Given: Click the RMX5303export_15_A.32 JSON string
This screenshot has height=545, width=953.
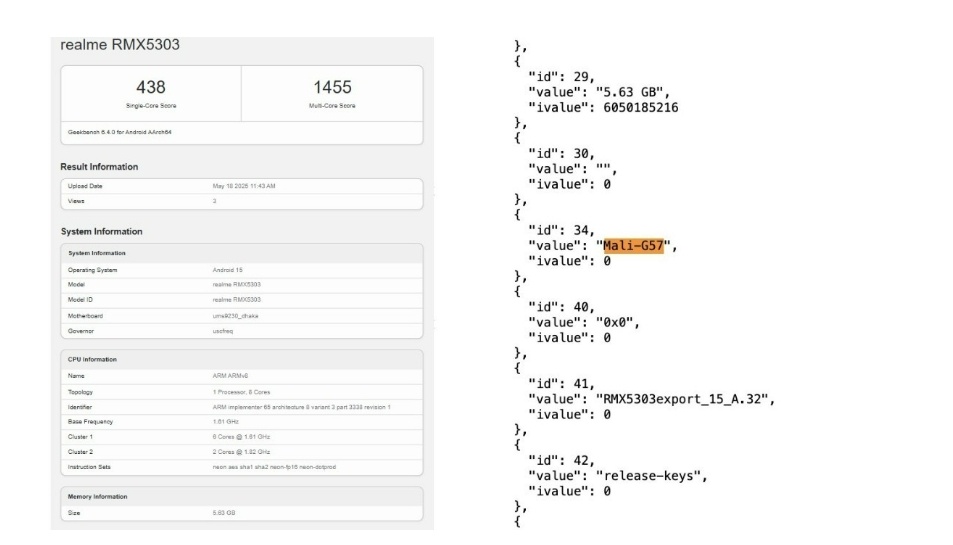Looking at the screenshot, I should [x=684, y=399].
